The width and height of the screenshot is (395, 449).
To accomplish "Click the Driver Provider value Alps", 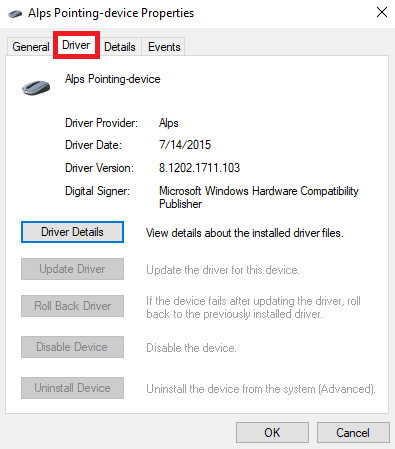I will tap(169, 123).
